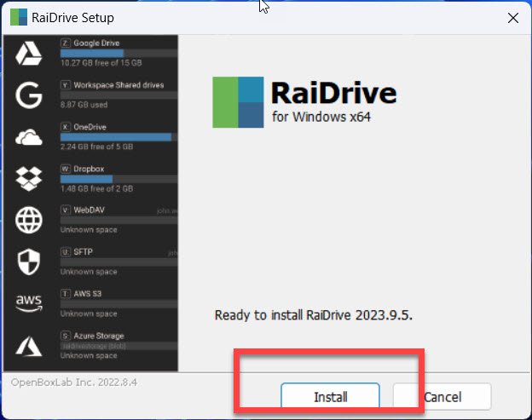Click the 'Azure Storage' drive label
This screenshot has width=532, height=420.
[99, 336]
